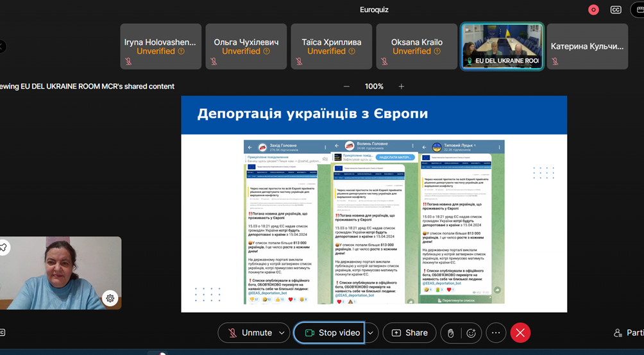Select Катерина Кульчи participant tile
Image resolution: width=644 pixels, height=355 pixels.
point(588,46)
